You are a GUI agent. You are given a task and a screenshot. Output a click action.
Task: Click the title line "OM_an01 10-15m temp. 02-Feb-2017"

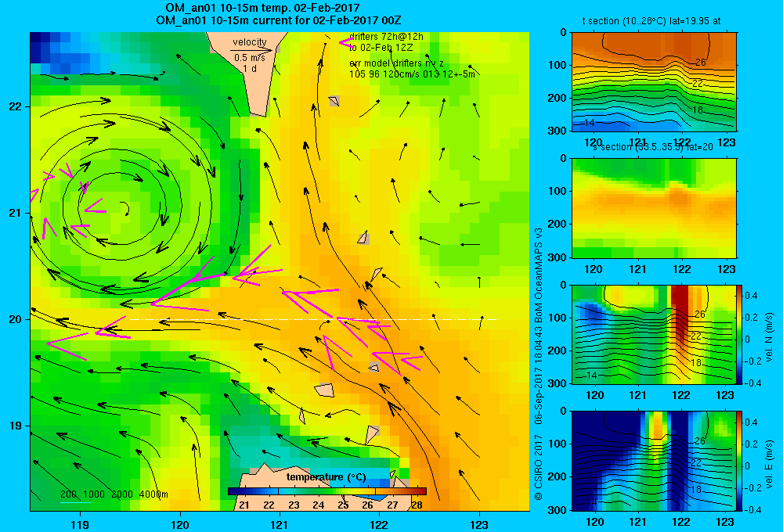pos(262,8)
